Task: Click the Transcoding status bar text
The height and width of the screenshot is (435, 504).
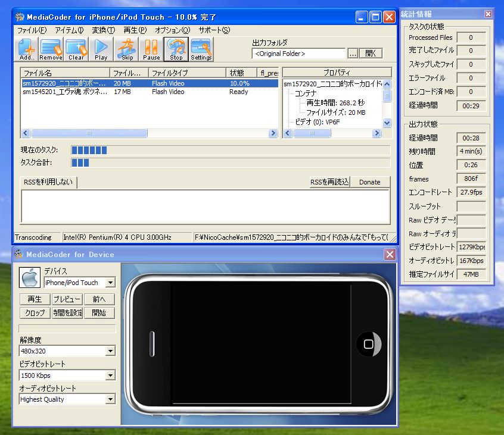Action: point(33,237)
